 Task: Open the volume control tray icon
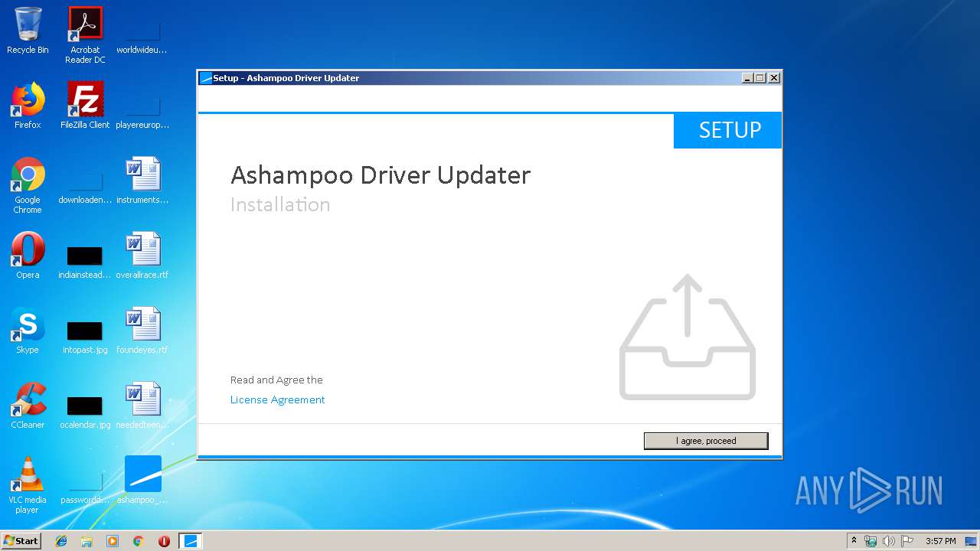[x=889, y=541]
